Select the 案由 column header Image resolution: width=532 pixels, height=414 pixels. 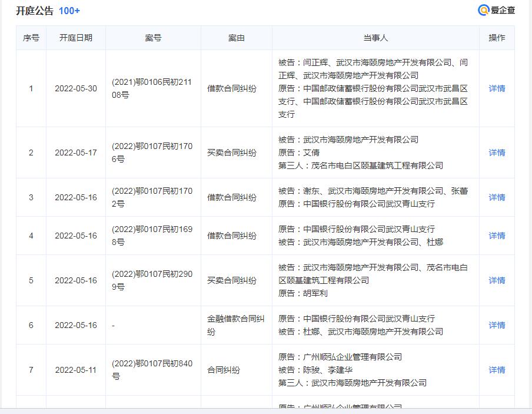236,38
